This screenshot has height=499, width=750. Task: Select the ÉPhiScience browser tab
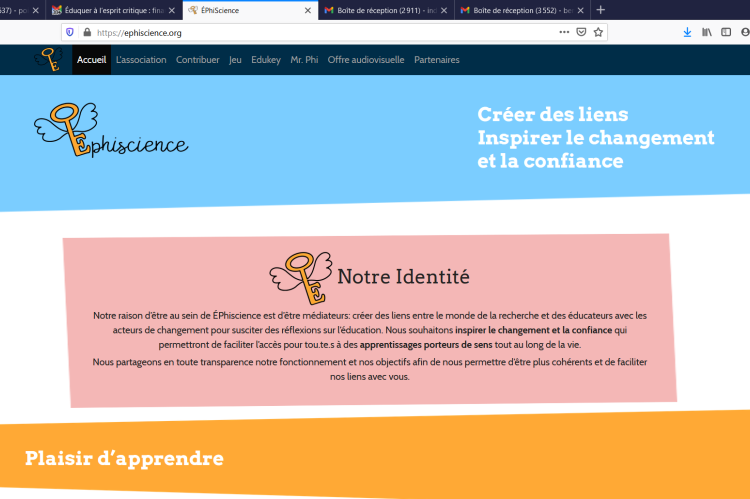point(250,10)
